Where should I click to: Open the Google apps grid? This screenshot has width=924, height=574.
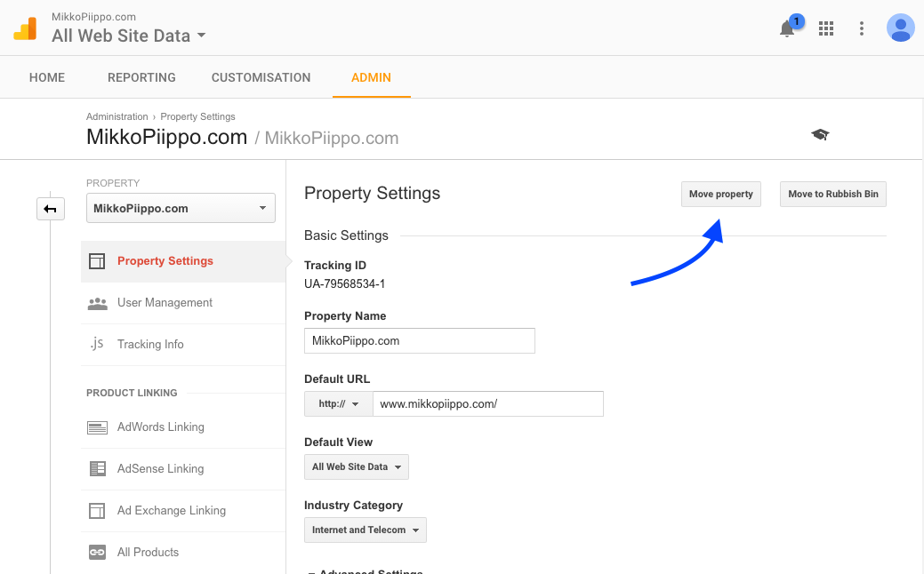825,28
